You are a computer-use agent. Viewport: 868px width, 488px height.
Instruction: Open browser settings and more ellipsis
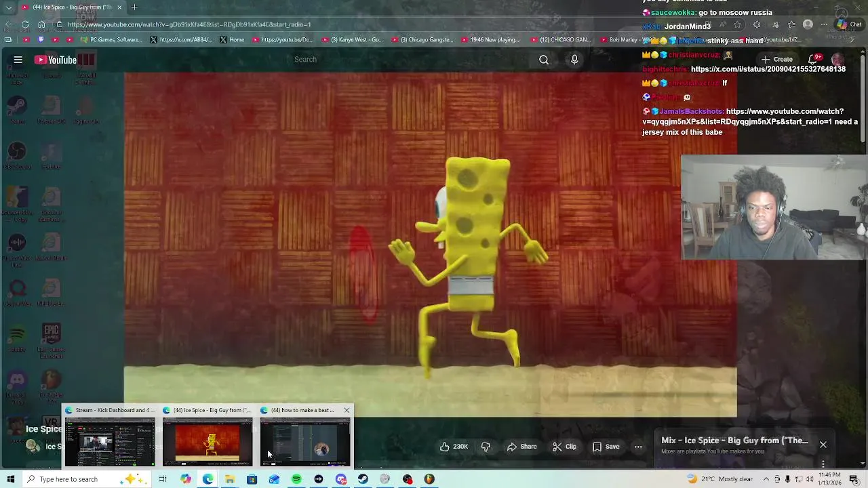coord(825,24)
